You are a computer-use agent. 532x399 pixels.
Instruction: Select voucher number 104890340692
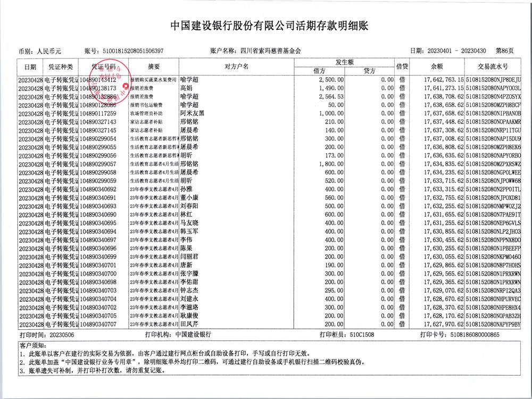(x=98, y=189)
